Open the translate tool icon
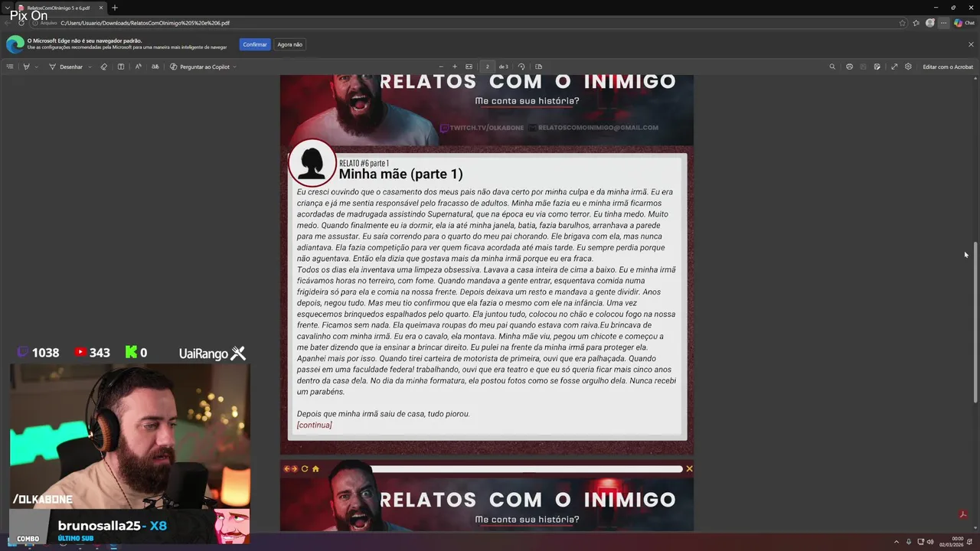This screenshot has height=551, width=980. pos(155,67)
